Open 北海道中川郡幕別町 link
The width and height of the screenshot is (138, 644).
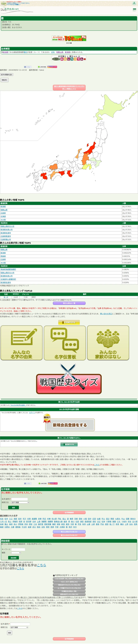(8, 279)
